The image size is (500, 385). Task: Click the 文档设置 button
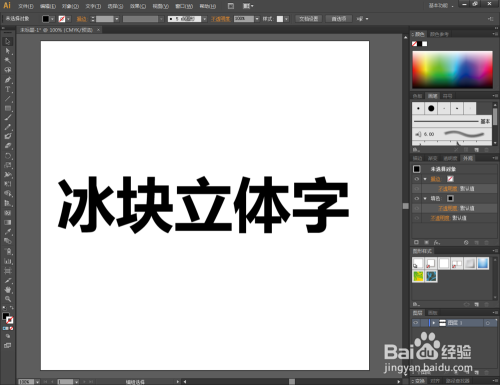(x=308, y=19)
